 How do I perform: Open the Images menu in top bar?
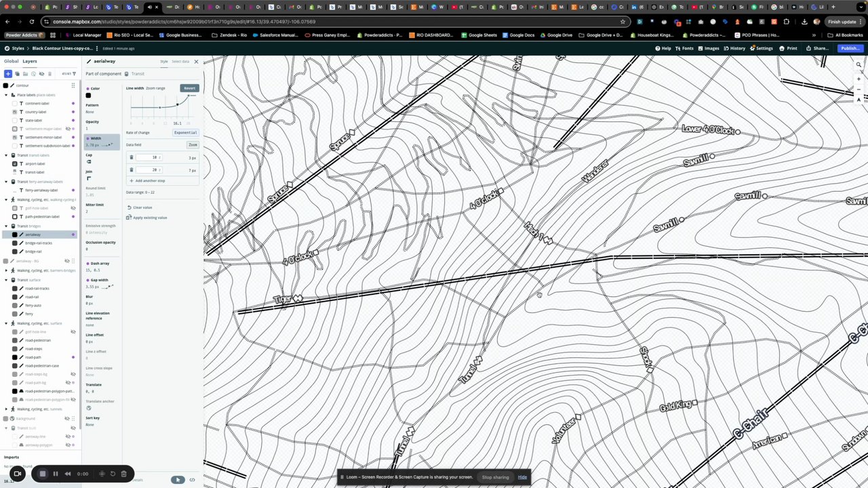coord(709,48)
